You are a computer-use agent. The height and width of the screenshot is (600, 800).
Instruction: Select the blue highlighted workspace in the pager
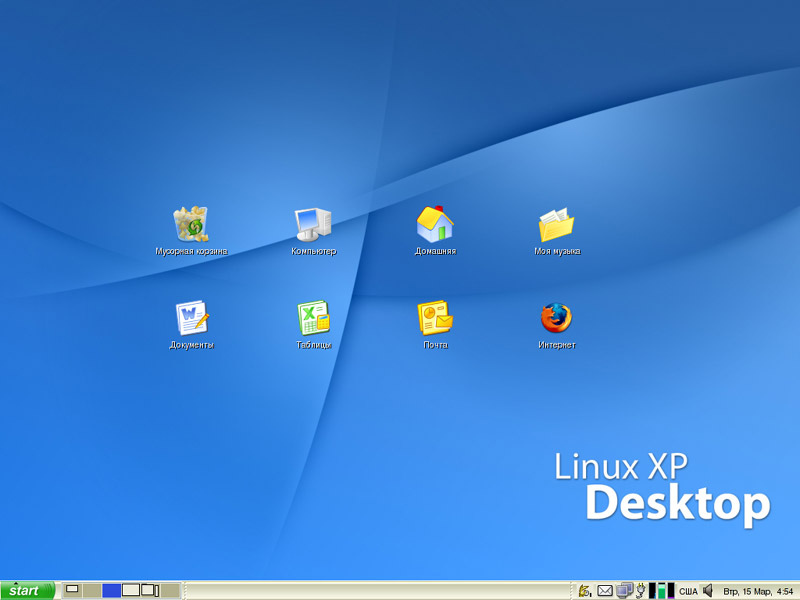point(111,590)
